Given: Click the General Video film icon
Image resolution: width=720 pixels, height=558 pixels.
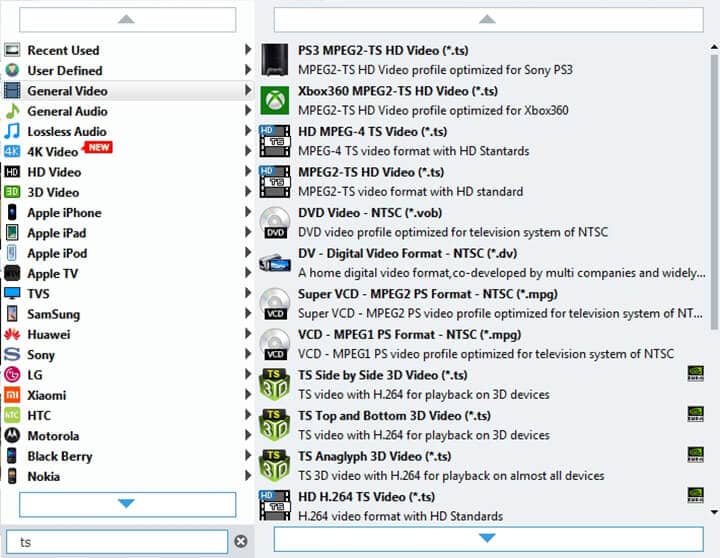Looking at the screenshot, I should click(x=12, y=90).
